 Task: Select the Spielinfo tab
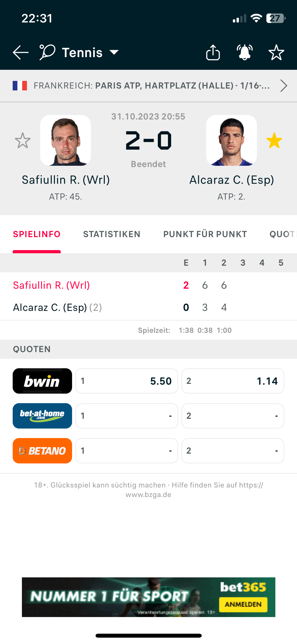(x=37, y=234)
